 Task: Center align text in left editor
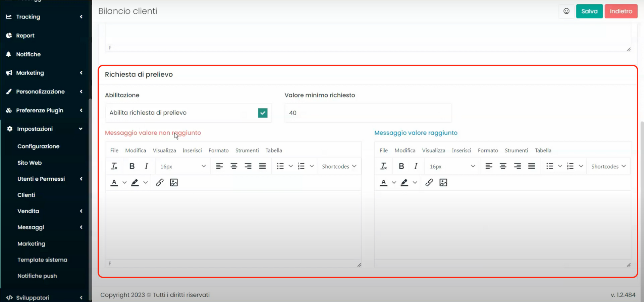[234, 166]
